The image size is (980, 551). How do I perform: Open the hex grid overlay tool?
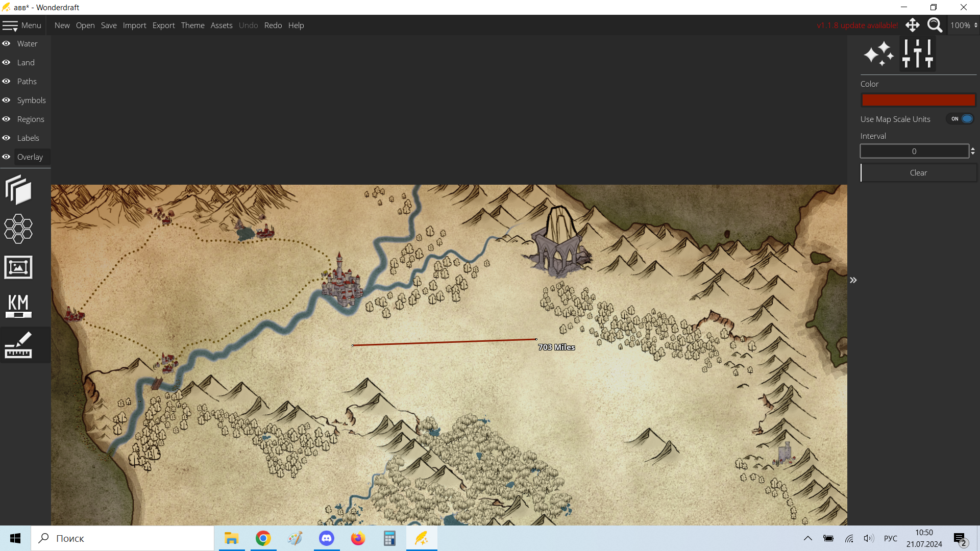pos(18,229)
